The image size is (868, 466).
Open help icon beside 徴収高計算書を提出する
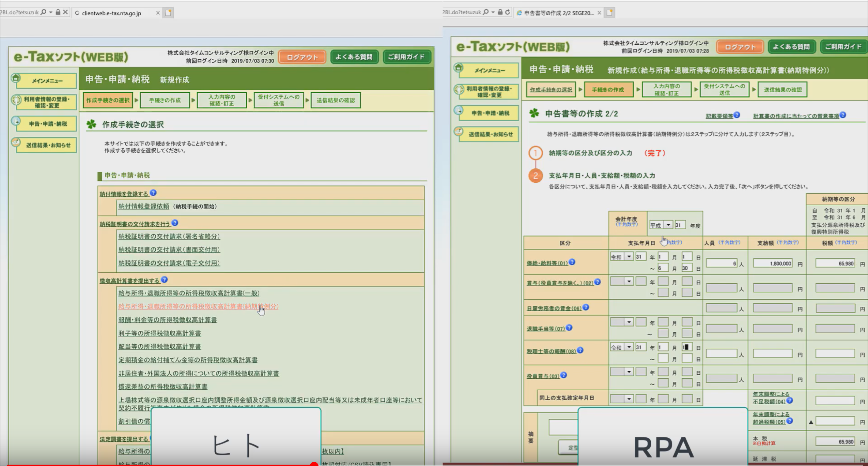164,280
